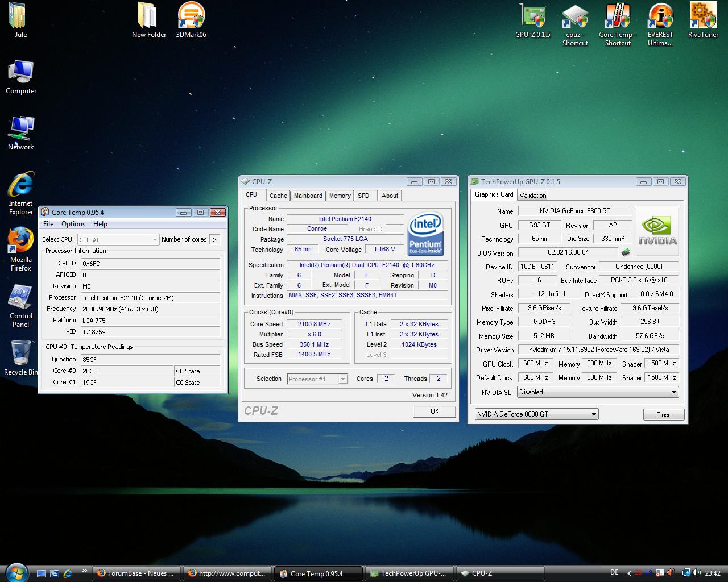Click OK button in CPU-Z
This screenshot has width=728, height=582.
pos(435,411)
